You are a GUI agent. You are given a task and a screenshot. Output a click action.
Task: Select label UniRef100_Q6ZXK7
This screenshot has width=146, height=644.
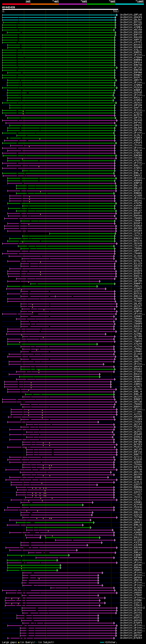coord(131,306)
